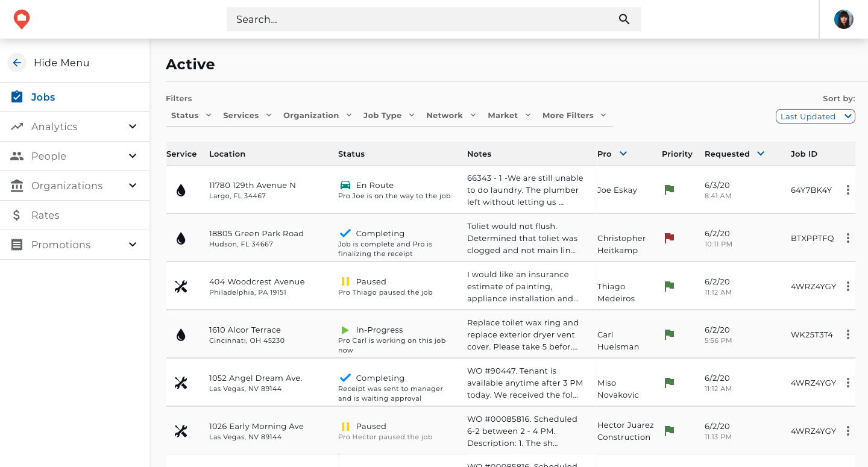Image resolution: width=868 pixels, height=467 pixels.
Task: Select Jobs in the sidebar menu
Action: click(x=43, y=97)
